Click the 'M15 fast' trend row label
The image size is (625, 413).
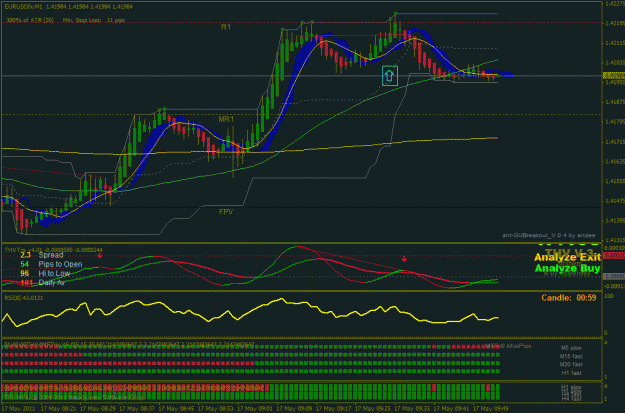pyautogui.click(x=571, y=356)
